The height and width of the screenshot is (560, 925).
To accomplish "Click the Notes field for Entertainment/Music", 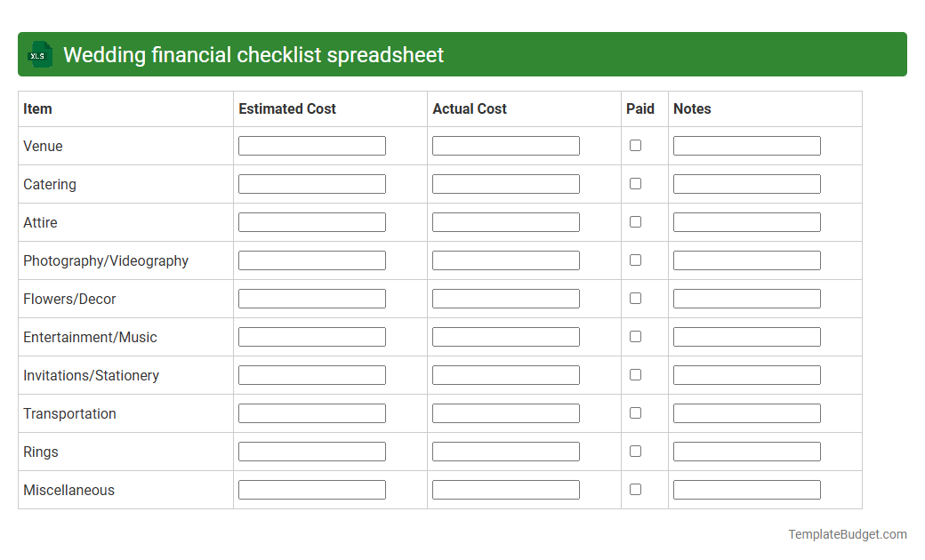I will tap(746, 336).
